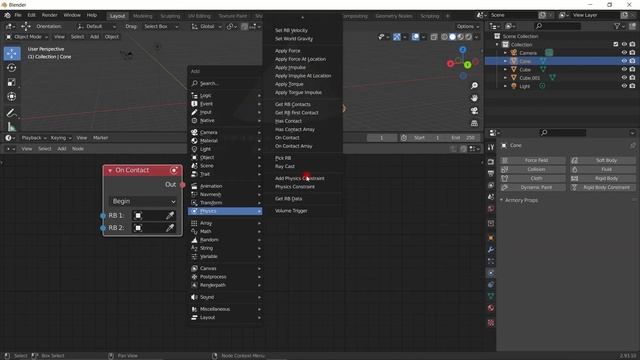The height and width of the screenshot is (360, 640).
Task: Click the Rigid Body physics button
Action: point(602,178)
